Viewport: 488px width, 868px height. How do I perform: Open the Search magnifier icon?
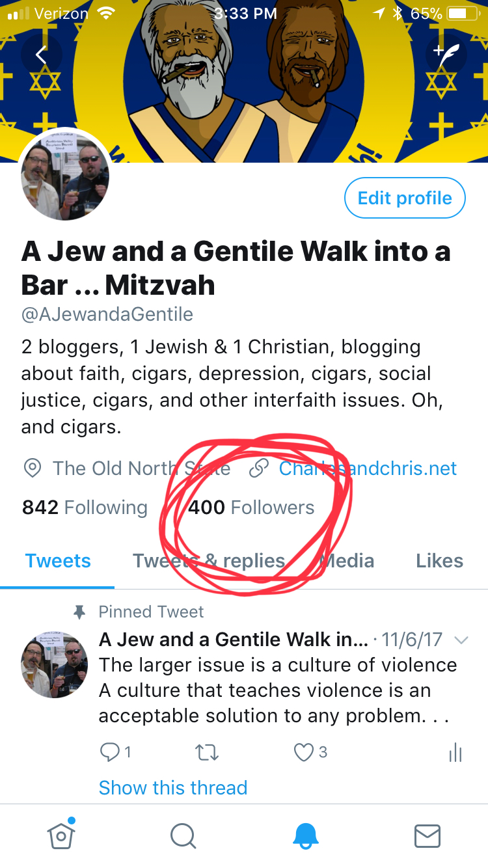(183, 835)
